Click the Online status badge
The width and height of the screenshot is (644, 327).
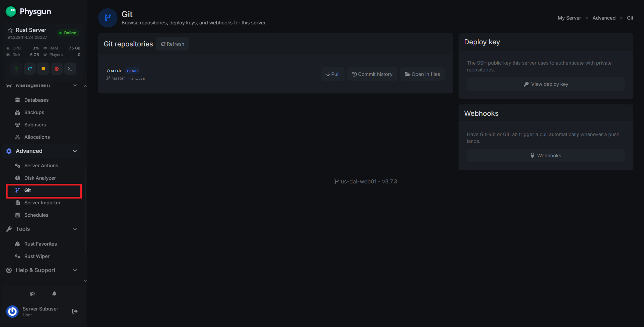pos(68,33)
